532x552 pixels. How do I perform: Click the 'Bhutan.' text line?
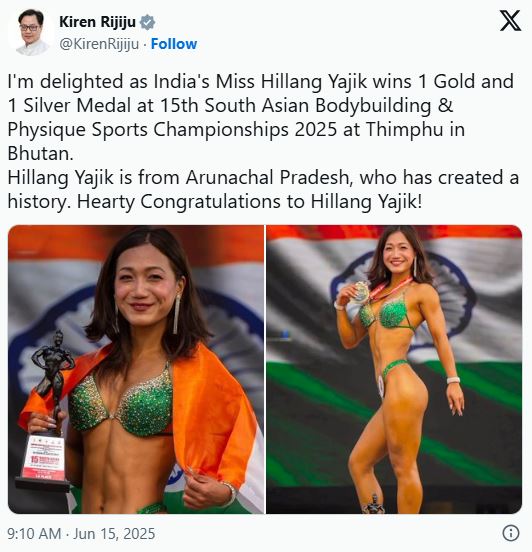[40, 153]
